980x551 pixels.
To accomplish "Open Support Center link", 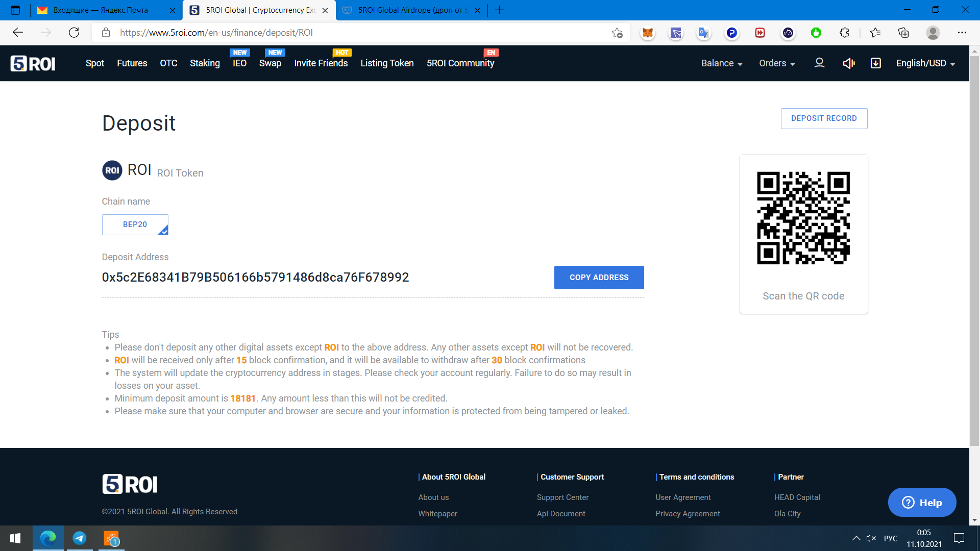I will point(562,497).
